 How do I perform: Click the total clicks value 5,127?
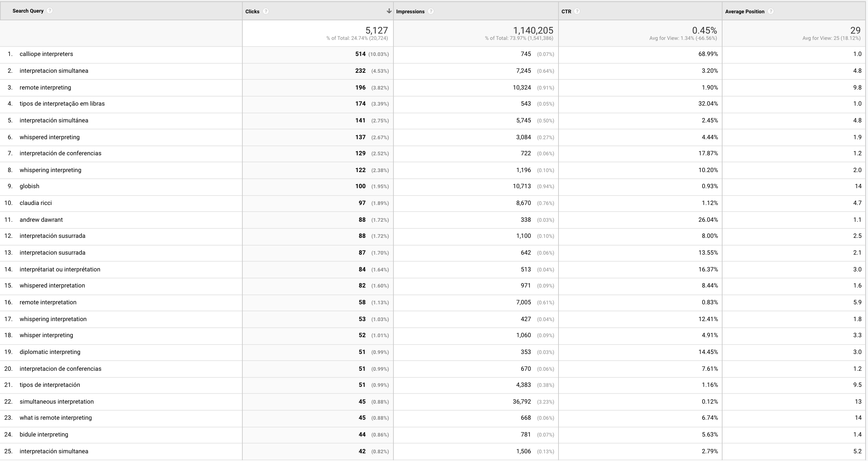click(376, 30)
